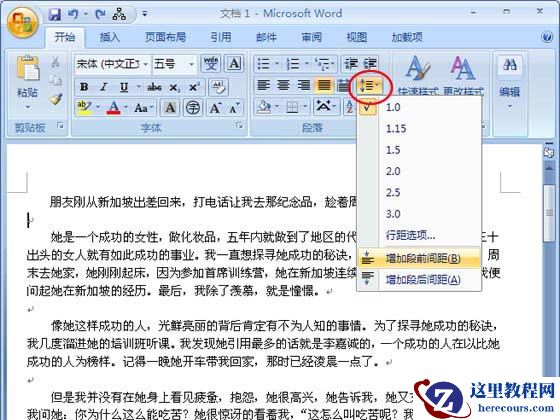Open Word Help

click(x=546, y=37)
